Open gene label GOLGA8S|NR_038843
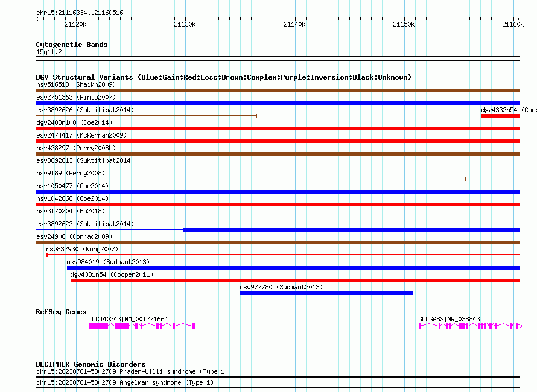This screenshot has width=537, height=392. [x=449, y=319]
